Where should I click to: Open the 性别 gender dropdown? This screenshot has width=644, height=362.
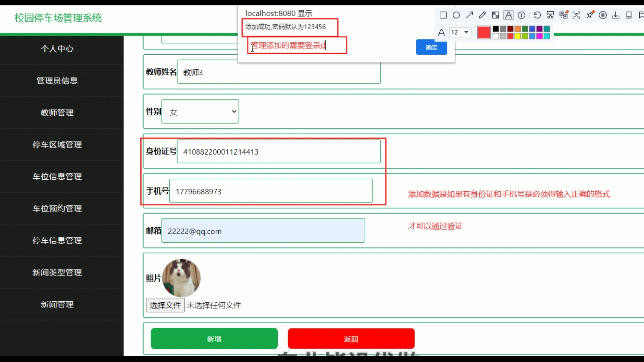[200, 112]
